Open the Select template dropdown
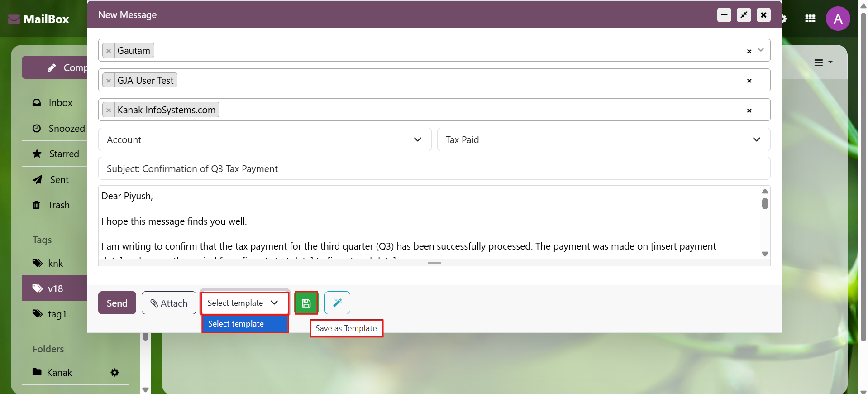The image size is (868, 394). (x=244, y=303)
